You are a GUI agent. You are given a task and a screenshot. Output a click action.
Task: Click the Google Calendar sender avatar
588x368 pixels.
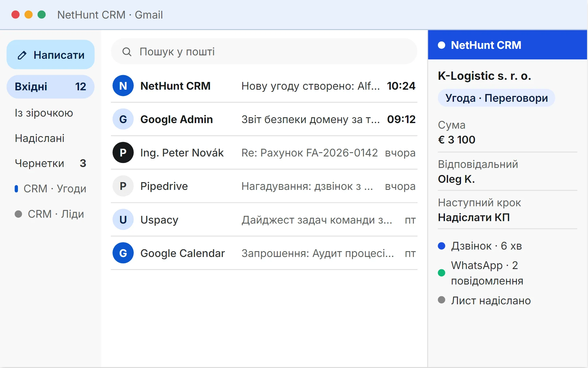[x=123, y=253]
